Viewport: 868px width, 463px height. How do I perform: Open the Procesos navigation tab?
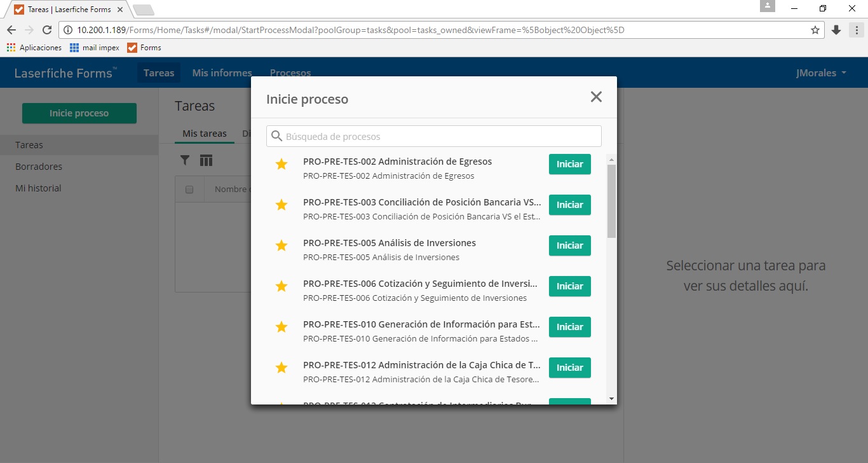[290, 73]
